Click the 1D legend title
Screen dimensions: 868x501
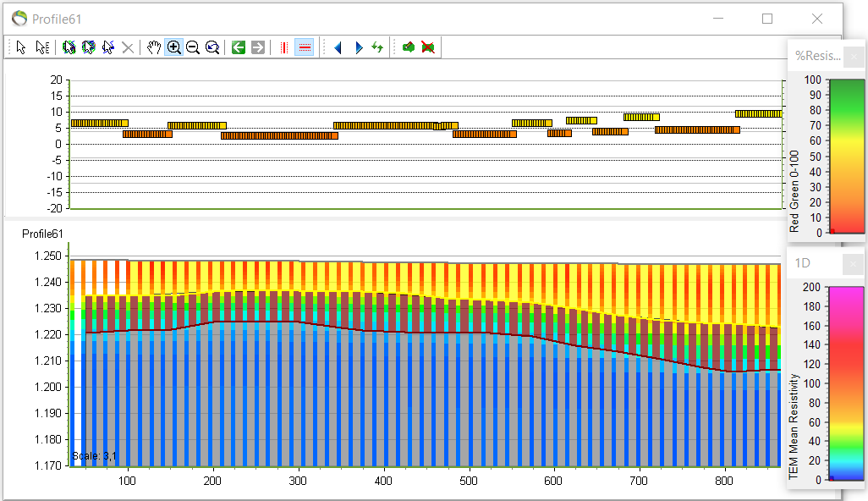pos(803,263)
